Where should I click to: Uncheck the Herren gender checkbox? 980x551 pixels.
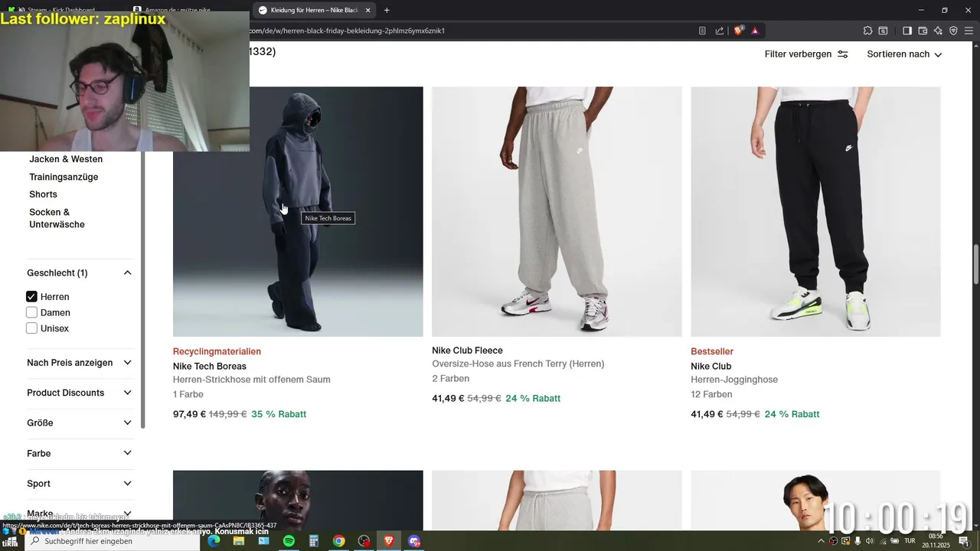pyautogui.click(x=31, y=296)
